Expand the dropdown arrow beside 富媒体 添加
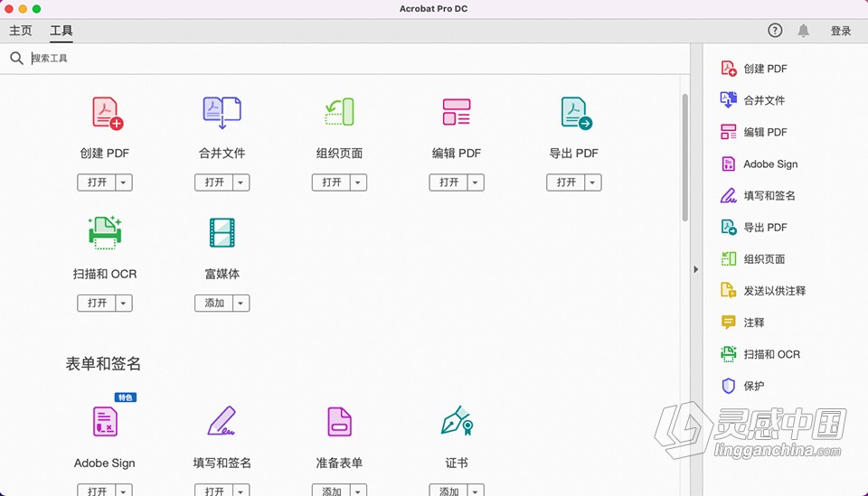This screenshot has width=868, height=496. click(x=241, y=303)
